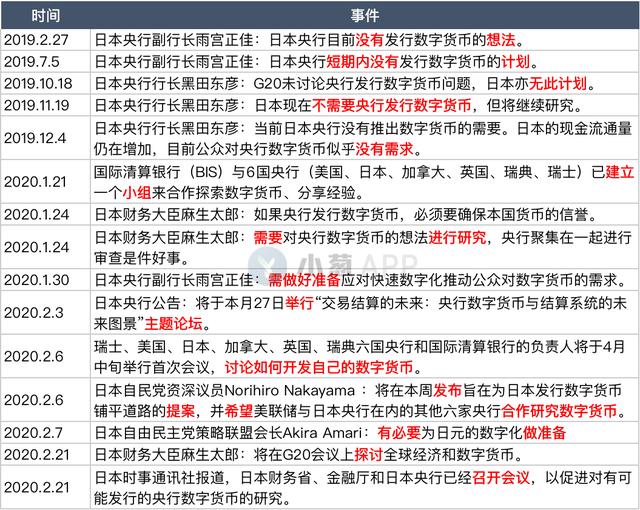Click the event about 交易结算的未来 主题论坛
The height and width of the screenshot is (510, 640).
(365, 313)
